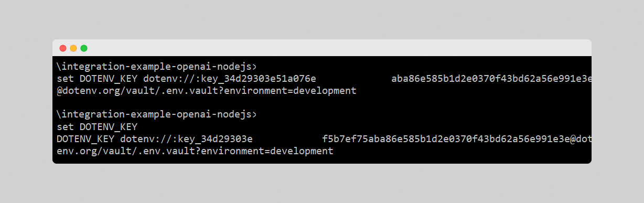644x203 pixels.
Task: Click the gray terminal title bar
Action: (322, 48)
